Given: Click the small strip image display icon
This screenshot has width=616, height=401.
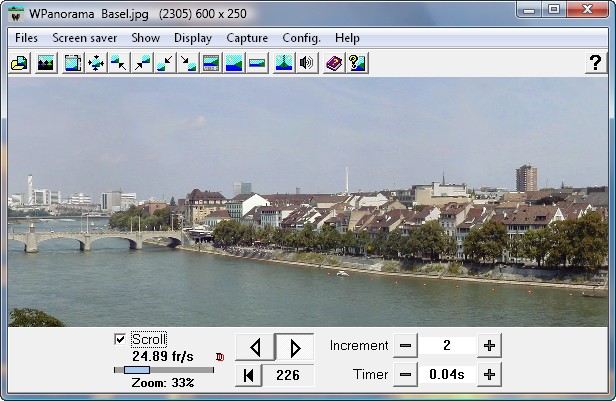Looking at the screenshot, I should tap(257, 63).
